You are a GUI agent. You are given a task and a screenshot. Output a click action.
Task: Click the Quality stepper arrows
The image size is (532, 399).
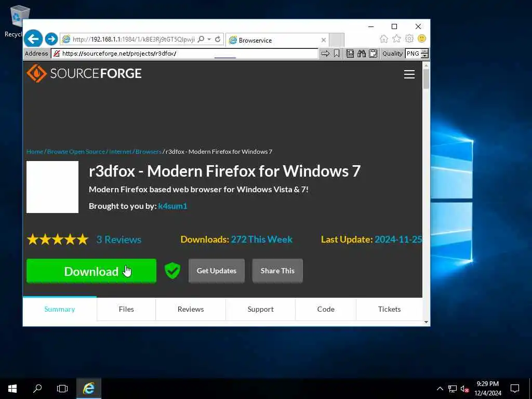pos(424,54)
